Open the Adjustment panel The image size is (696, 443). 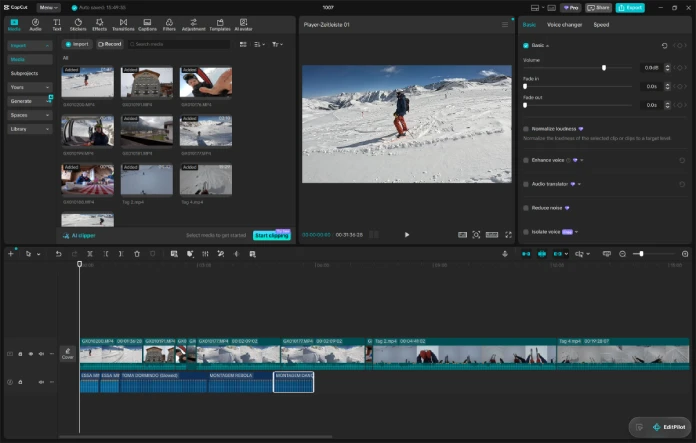[194, 25]
